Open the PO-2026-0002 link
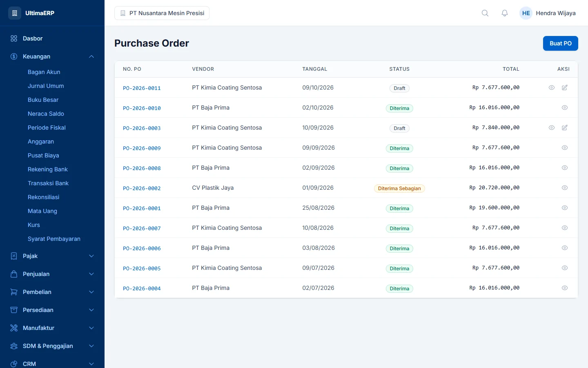This screenshot has height=368, width=588. [142, 188]
